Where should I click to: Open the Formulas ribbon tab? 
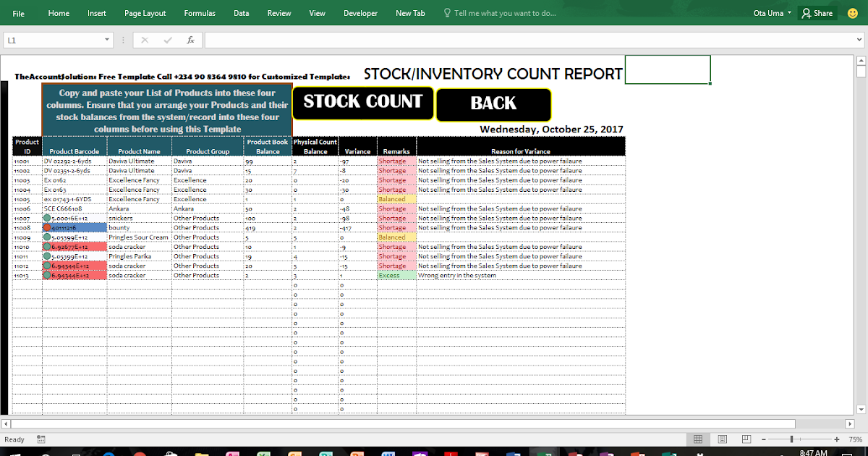tap(200, 12)
